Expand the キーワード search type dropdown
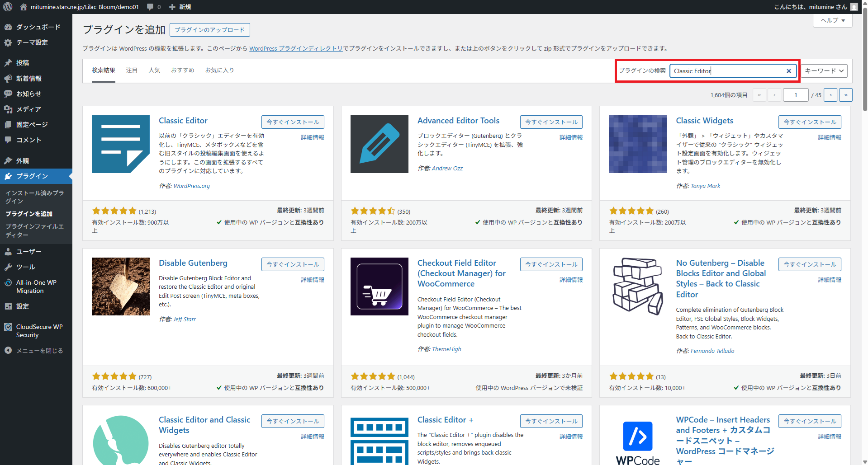 (x=824, y=71)
